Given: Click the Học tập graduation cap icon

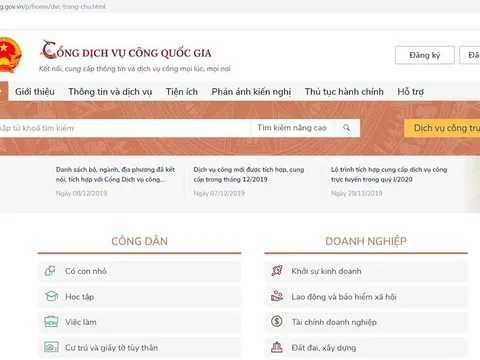Looking at the screenshot, I should tap(51, 296).
